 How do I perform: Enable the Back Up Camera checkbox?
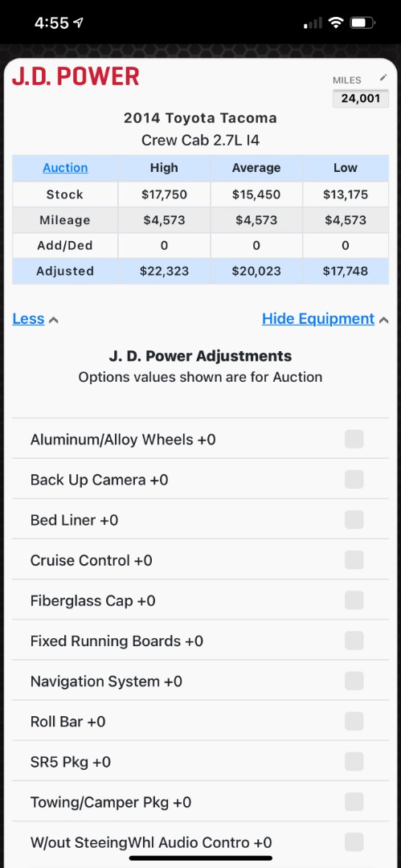tap(354, 479)
